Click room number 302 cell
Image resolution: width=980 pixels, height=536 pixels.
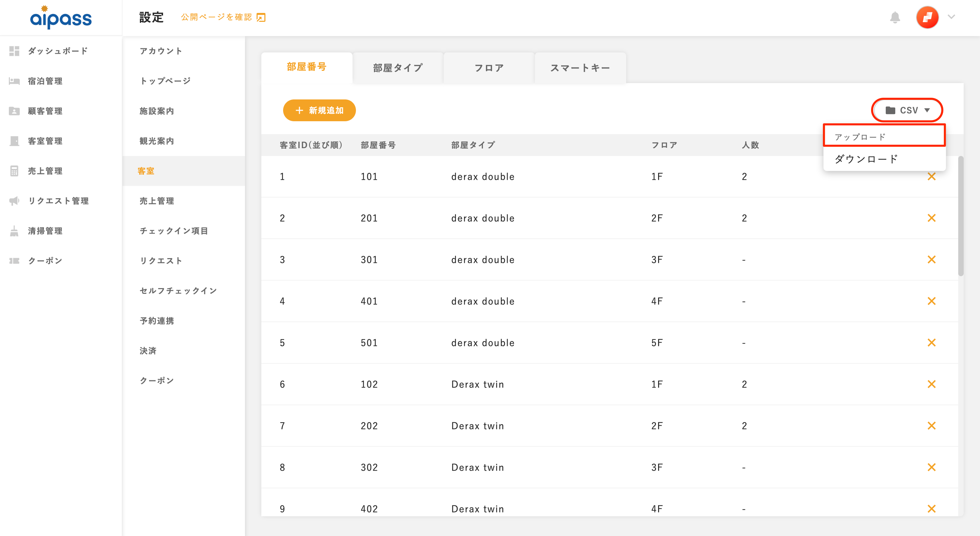(x=369, y=467)
